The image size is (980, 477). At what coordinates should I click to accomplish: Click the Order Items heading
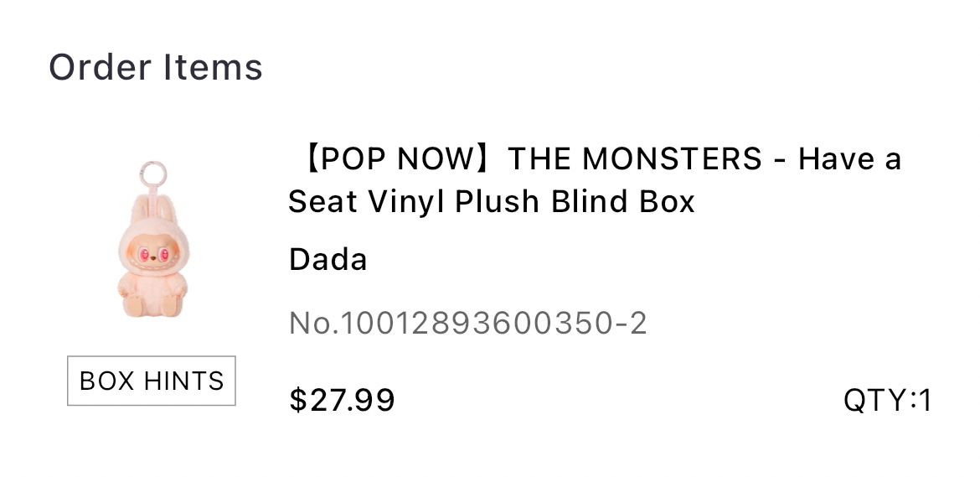[x=156, y=68]
